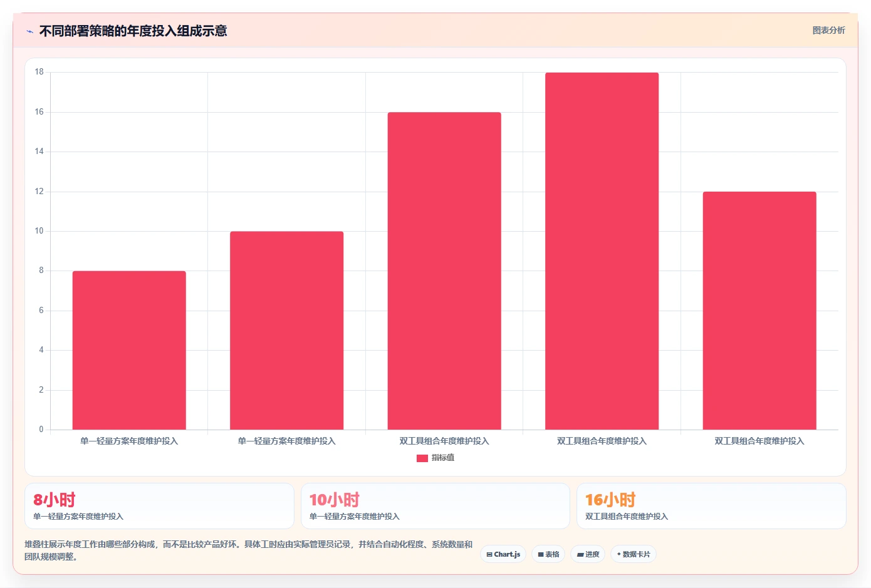The width and height of the screenshot is (871, 588).
Task: Click the x-axis label below the 12-value bar
Action: (759, 441)
